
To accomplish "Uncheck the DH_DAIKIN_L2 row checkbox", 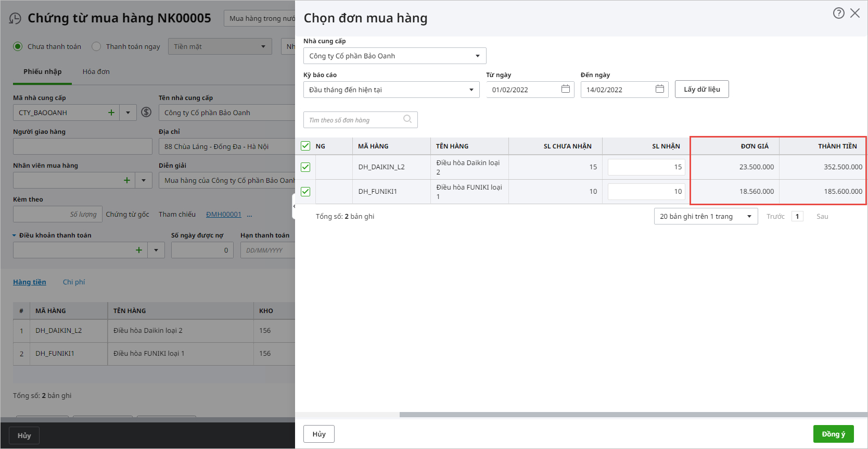I will (305, 167).
